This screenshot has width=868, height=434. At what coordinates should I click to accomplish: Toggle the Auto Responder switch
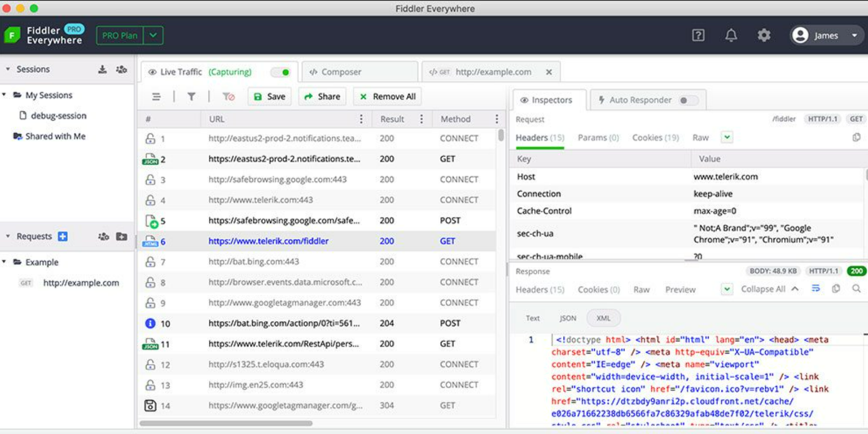click(x=689, y=100)
